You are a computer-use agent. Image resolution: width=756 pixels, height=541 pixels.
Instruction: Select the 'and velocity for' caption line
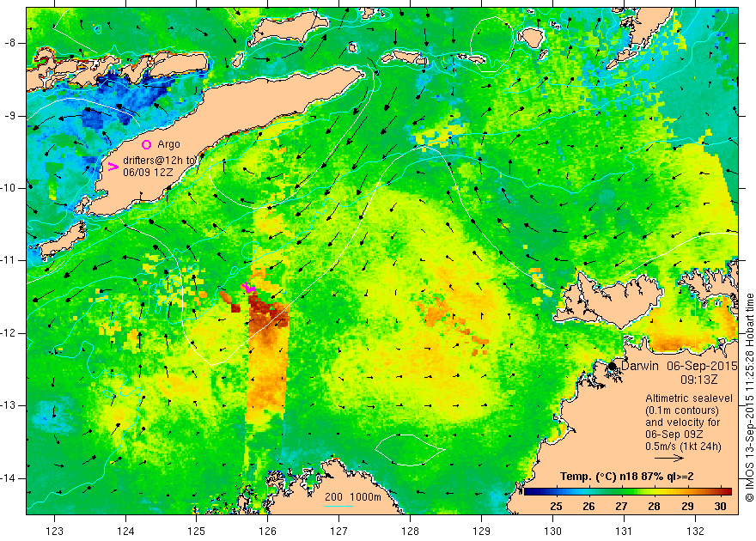(683, 422)
